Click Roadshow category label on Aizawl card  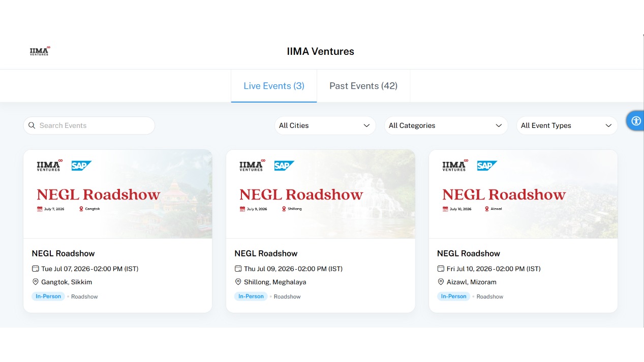point(490,297)
